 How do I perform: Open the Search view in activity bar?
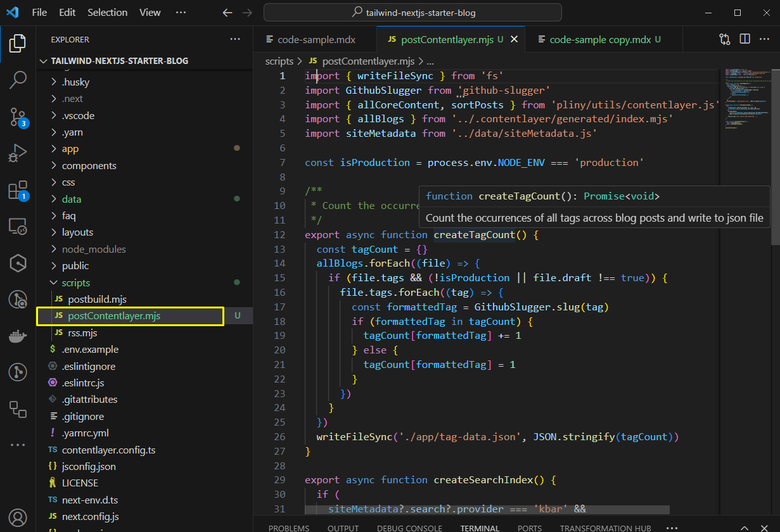coord(18,80)
